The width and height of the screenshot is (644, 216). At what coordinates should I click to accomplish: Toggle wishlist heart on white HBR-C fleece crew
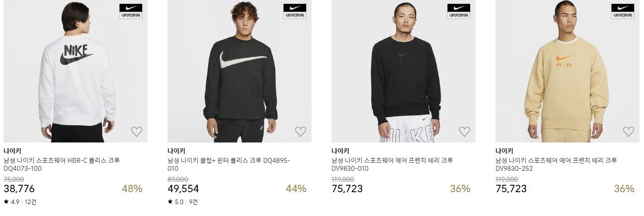click(137, 132)
